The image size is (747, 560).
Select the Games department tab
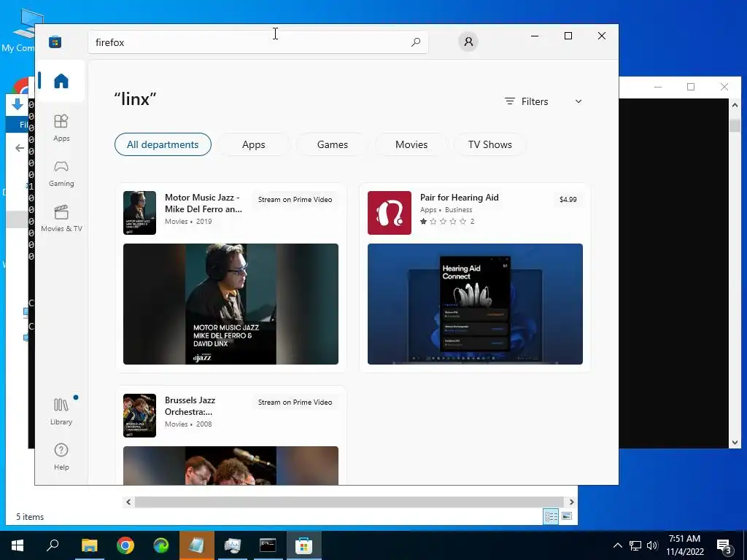pos(333,144)
